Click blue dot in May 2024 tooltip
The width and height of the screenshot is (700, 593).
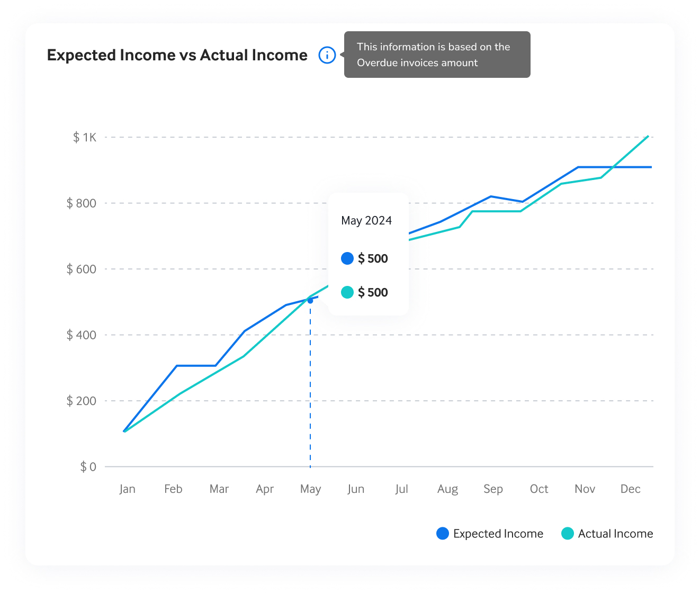point(347,258)
